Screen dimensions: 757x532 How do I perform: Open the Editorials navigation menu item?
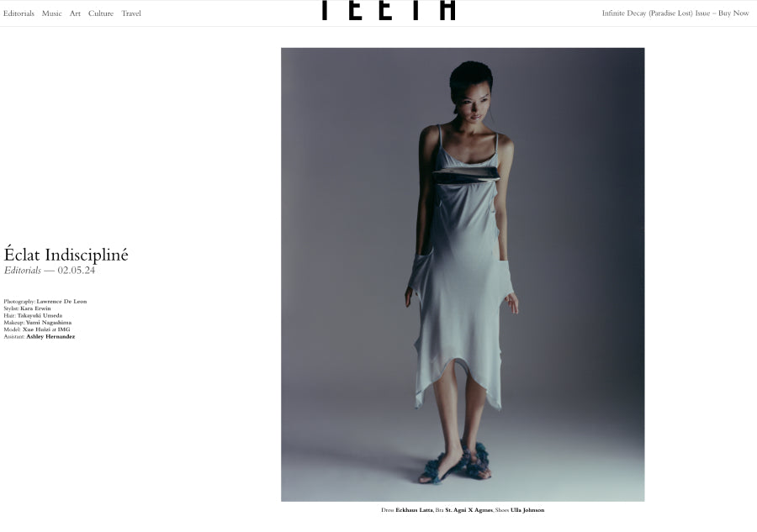coord(19,13)
